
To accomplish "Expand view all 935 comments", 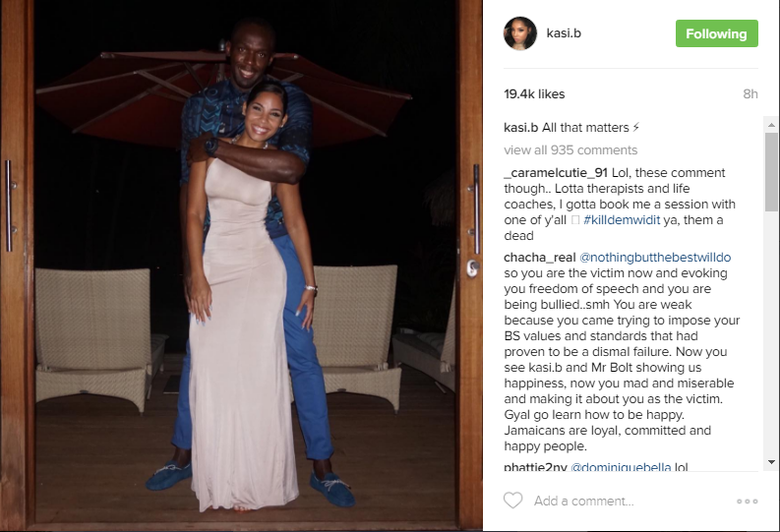I will pos(570,150).
